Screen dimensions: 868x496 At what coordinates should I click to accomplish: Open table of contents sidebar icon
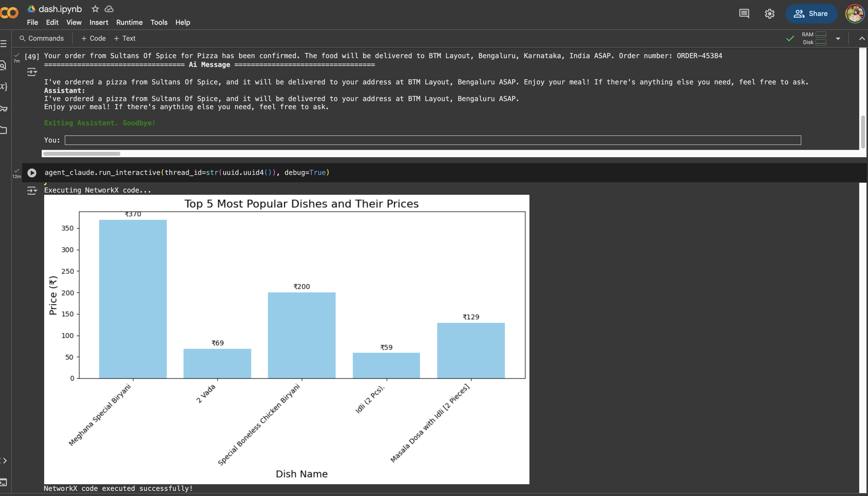[3, 44]
